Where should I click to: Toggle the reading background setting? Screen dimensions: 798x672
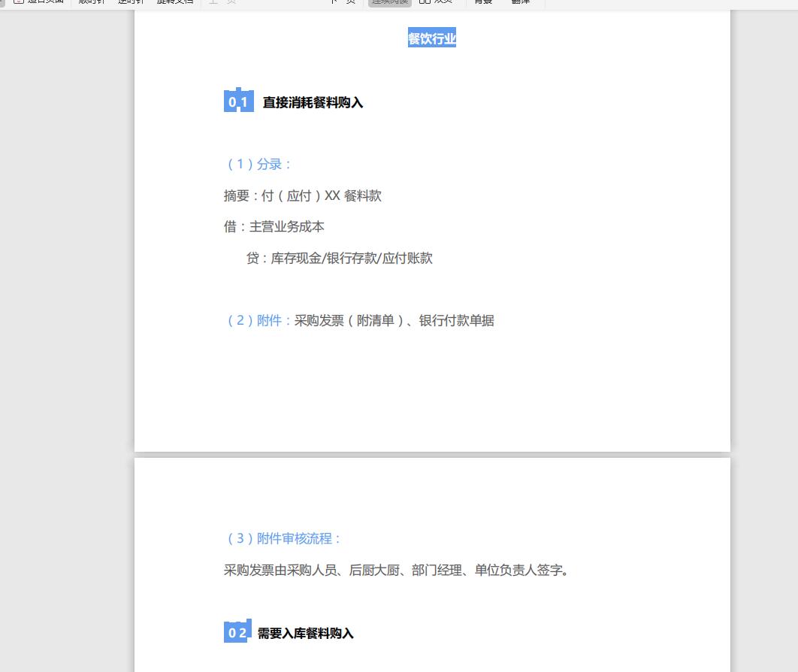tap(481, 3)
